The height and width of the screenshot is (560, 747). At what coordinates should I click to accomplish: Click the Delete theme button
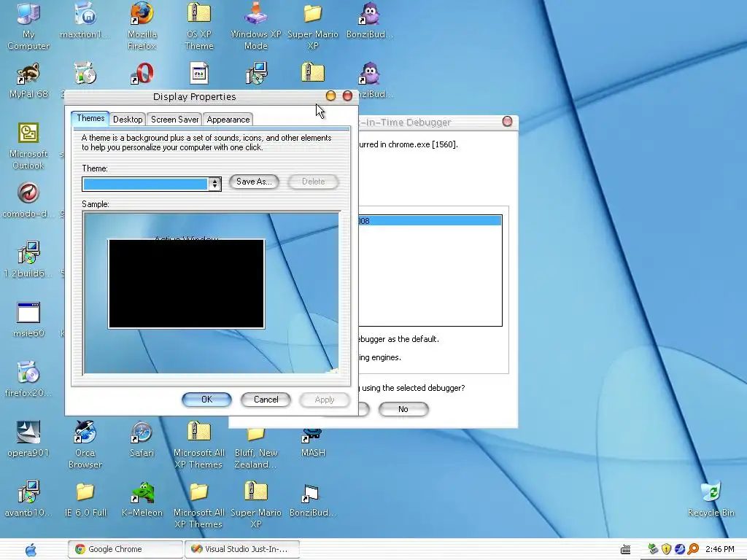313,182
